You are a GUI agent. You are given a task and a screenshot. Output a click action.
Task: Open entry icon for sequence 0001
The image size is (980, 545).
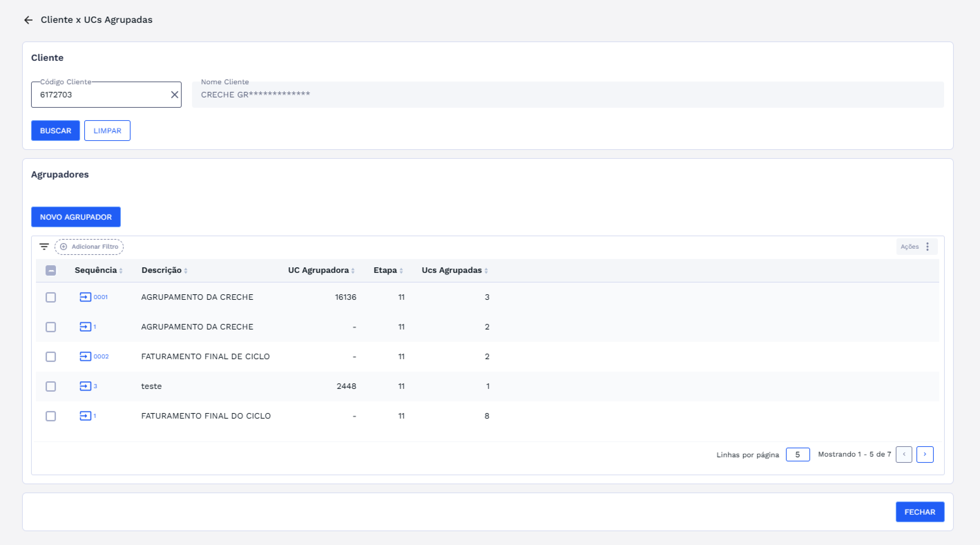click(85, 297)
